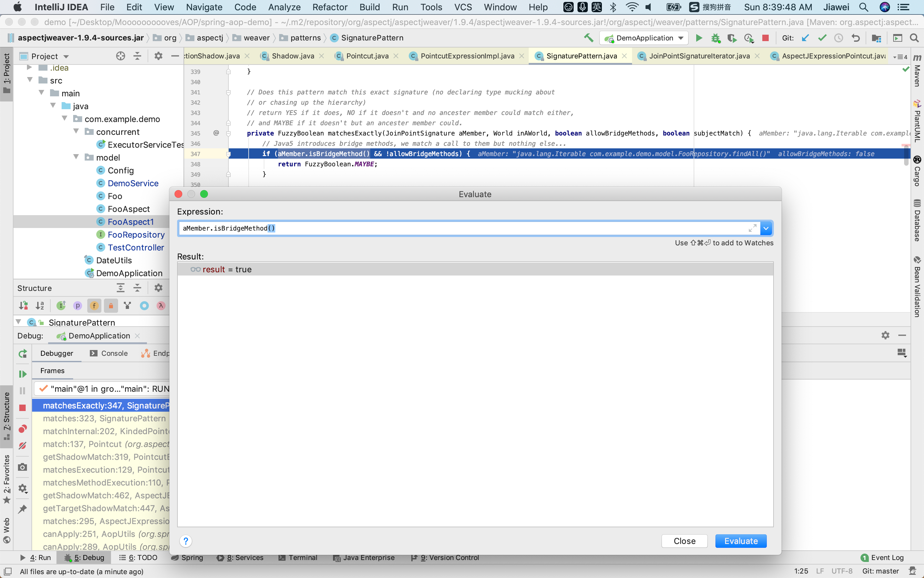Click Resume Program icon in Debug panel
Image resolution: width=924 pixels, height=578 pixels.
(x=22, y=374)
